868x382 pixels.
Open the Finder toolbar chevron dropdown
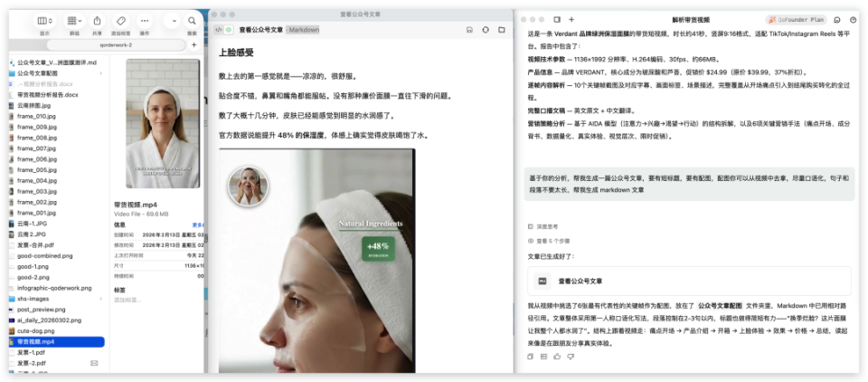[173, 21]
